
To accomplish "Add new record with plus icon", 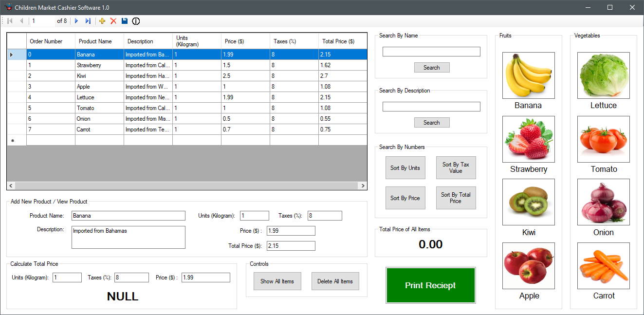I will [x=102, y=21].
